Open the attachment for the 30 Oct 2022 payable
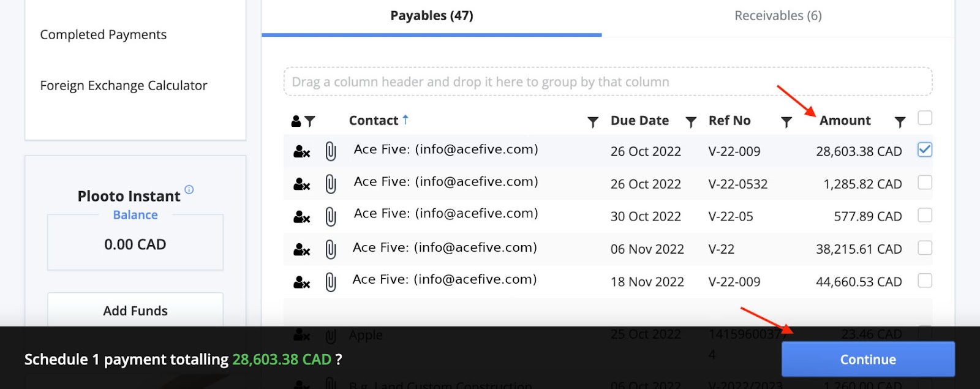 (x=331, y=216)
